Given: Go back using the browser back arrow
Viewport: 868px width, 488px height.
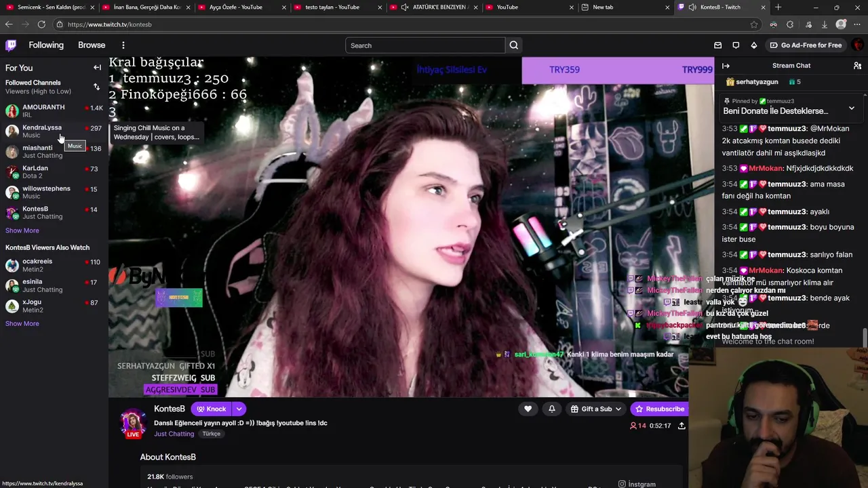Looking at the screenshot, I should 9,24.
